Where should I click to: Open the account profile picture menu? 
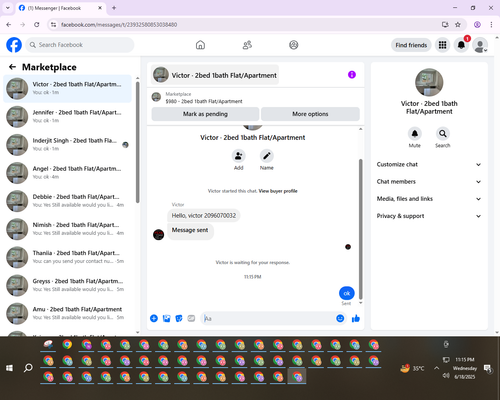[480, 45]
